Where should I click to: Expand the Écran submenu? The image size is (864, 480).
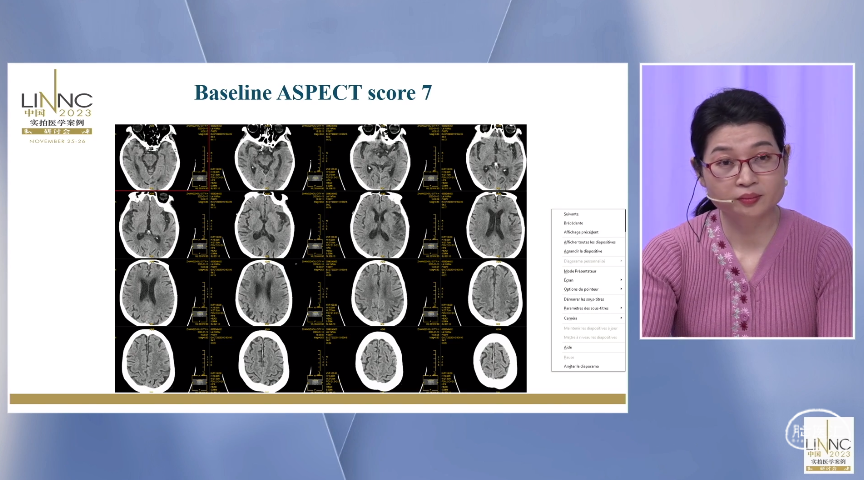[x=570, y=280]
